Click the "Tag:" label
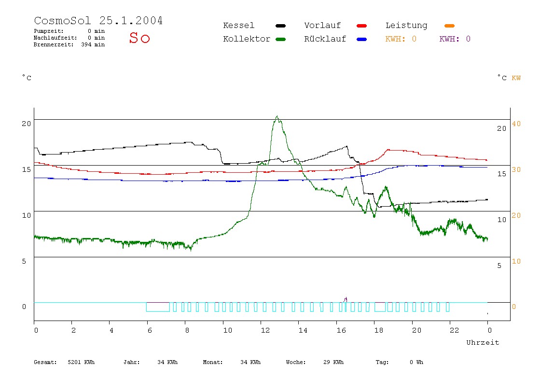The width and height of the screenshot is (554, 392). [x=382, y=362]
